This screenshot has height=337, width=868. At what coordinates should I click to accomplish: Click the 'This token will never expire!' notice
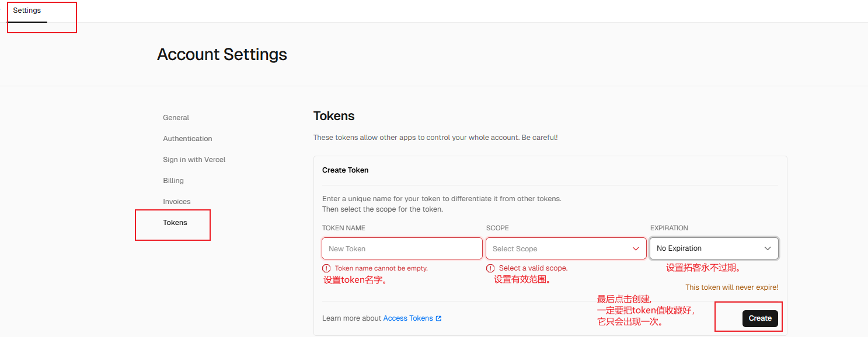731,287
